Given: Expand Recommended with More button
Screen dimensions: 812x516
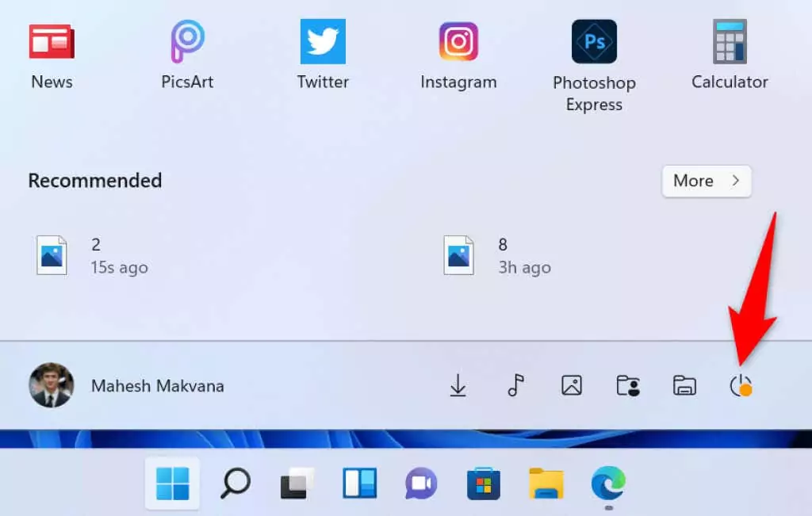Looking at the screenshot, I should pos(707,182).
